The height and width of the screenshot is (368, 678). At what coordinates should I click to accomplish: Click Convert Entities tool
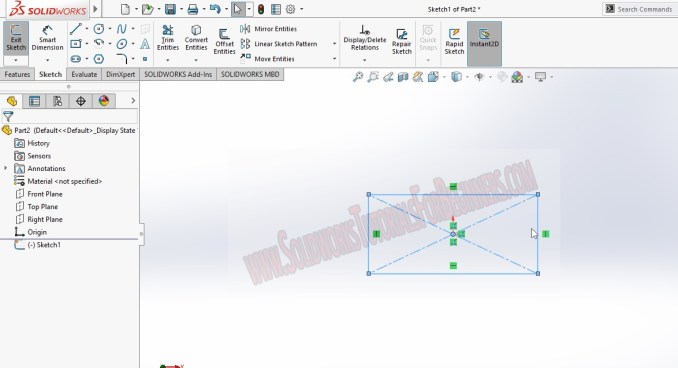coord(196,38)
